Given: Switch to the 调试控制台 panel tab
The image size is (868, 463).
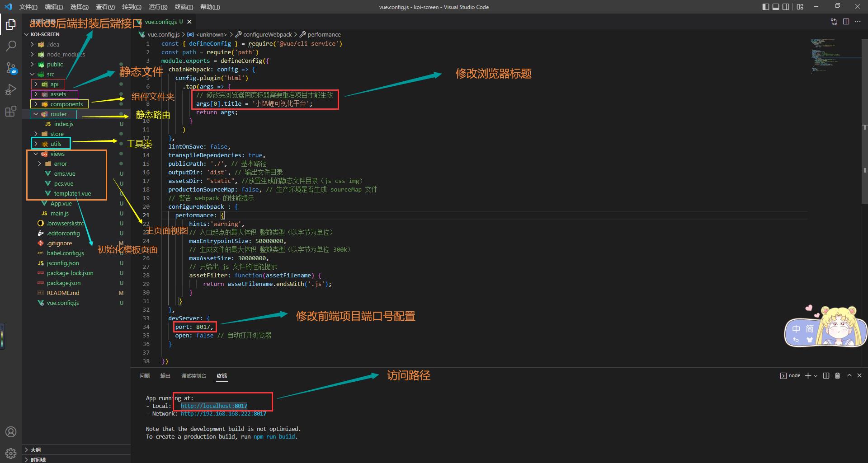Looking at the screenshot, I should [193, 376].
